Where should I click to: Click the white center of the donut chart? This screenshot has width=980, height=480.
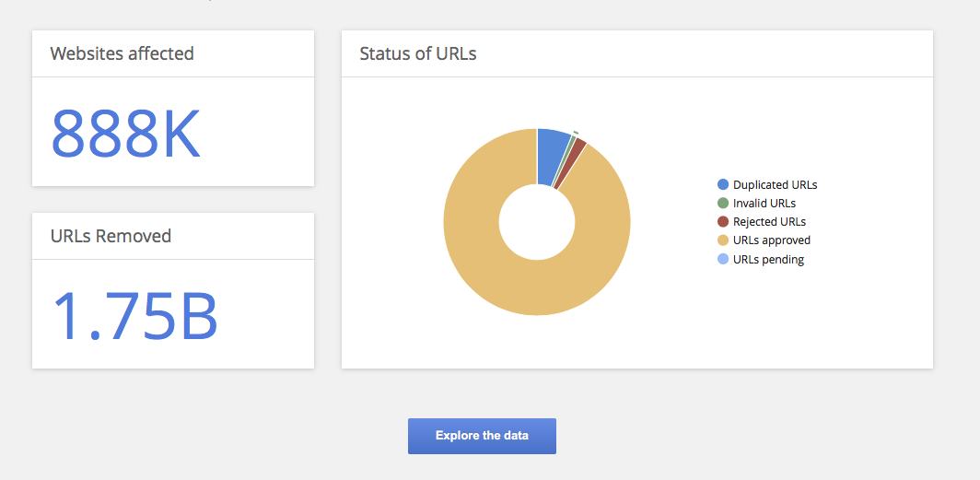coord(537,222)
